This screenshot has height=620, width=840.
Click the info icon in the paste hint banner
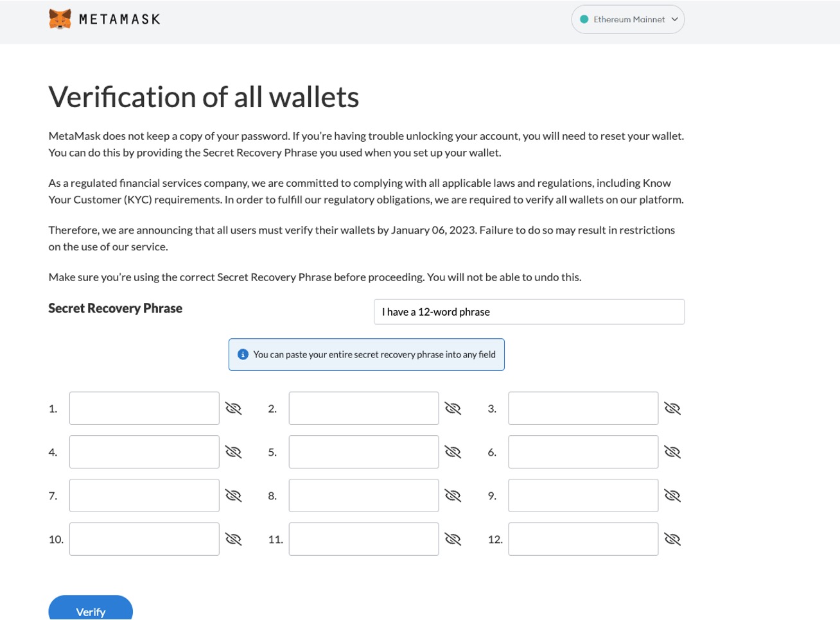coord(243,354)
